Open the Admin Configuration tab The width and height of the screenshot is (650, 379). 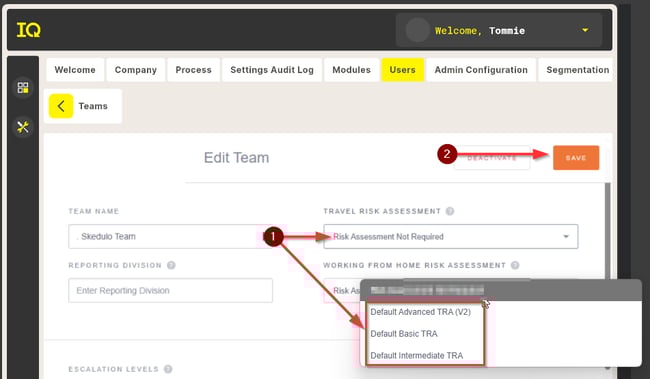pyautogui.click(x=481, y=70)
